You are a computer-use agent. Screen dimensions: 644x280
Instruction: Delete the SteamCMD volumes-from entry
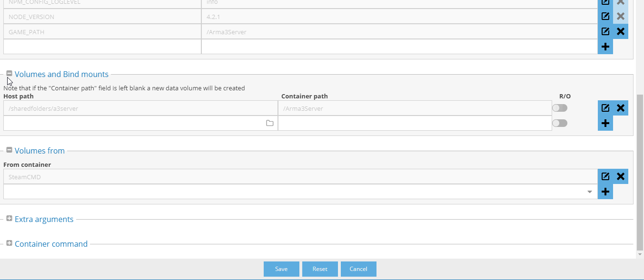click(620, 176)
